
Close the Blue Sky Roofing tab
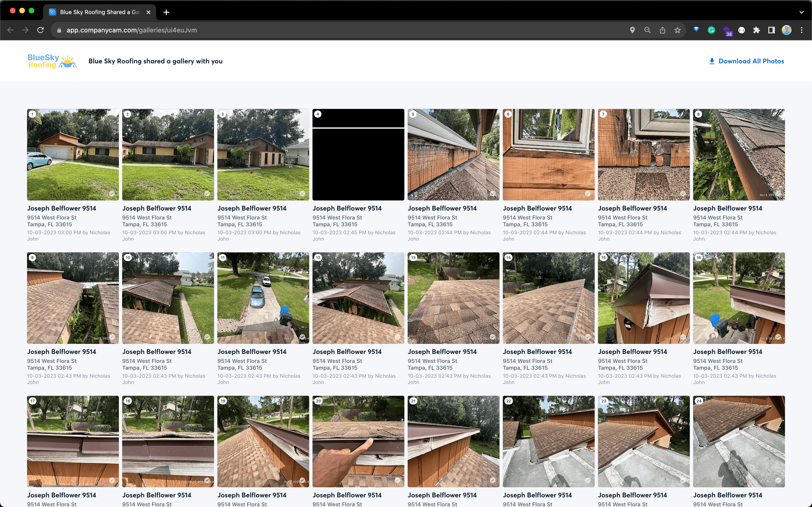(148, 12)
